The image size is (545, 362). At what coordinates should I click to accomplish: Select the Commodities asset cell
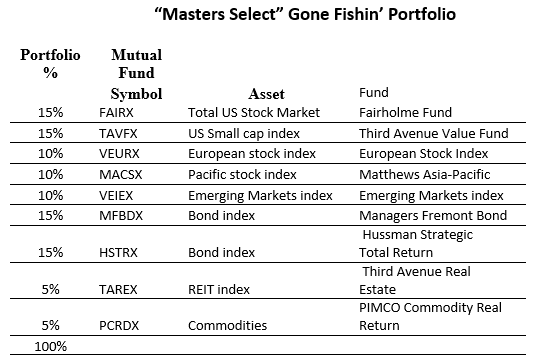click(x=228, y=325)
